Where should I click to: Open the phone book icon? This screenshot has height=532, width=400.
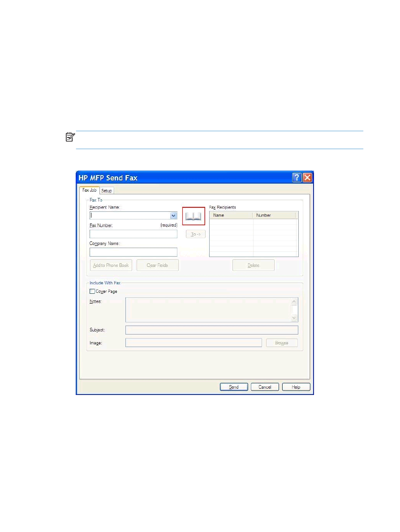tap(194, 216)
